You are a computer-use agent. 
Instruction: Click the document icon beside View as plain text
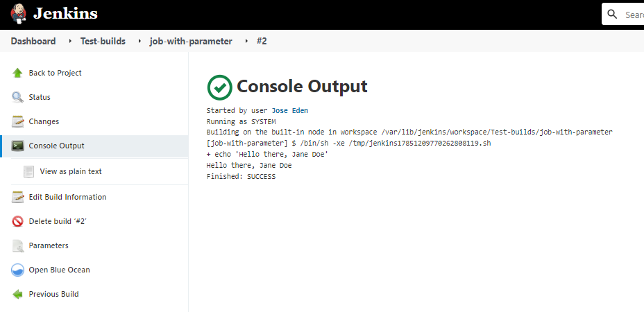(28, 172)
